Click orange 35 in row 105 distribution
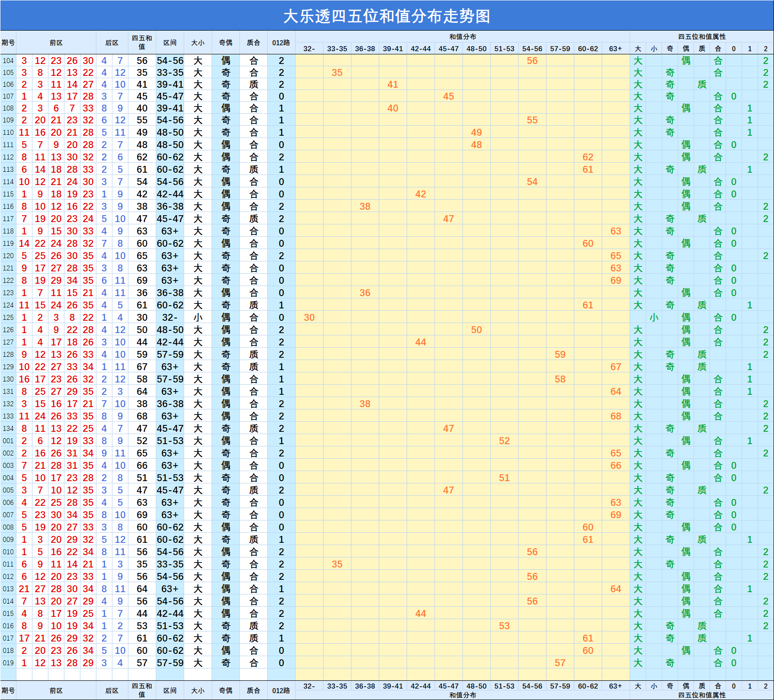774x700 pixels. 337,72
